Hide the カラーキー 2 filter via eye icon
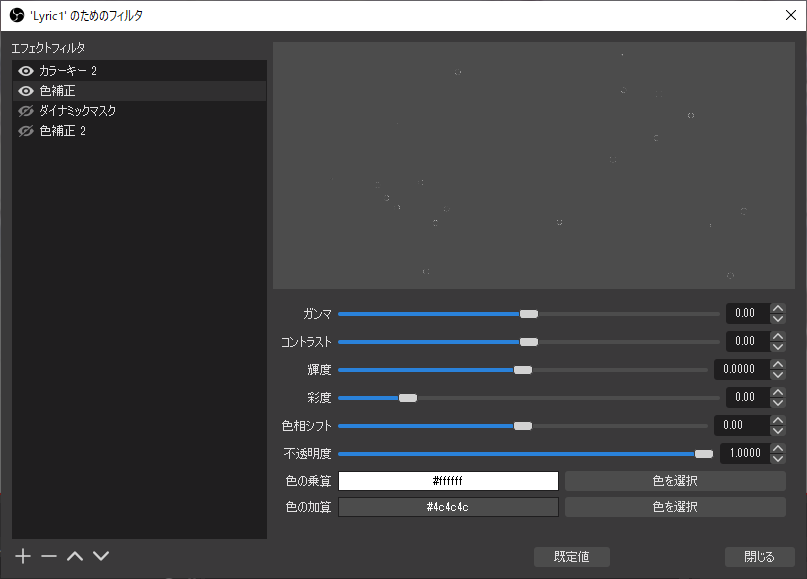This screenshot has height=579, width=807. pos(26,71)
